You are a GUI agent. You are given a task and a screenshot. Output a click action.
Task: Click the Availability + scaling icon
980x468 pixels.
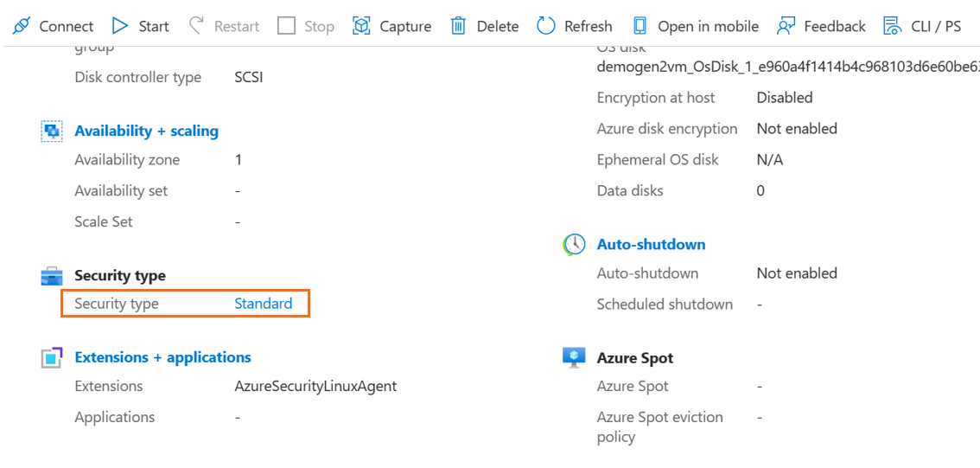tap(52, 131)
